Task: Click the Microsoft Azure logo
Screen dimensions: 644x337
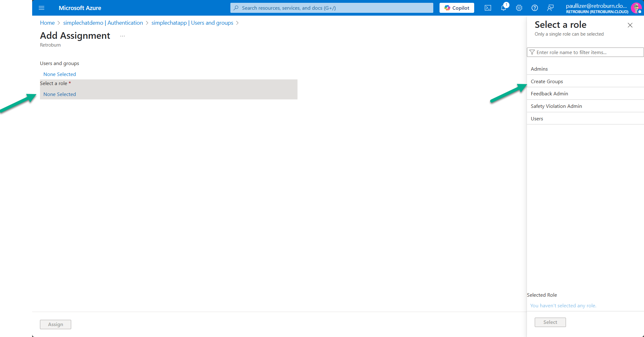Action: (x=80, y=8)
